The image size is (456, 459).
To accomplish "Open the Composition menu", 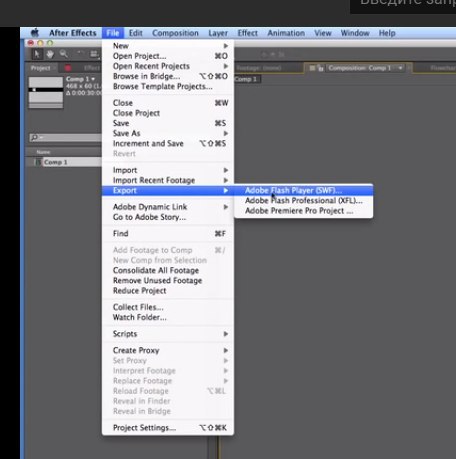I will [175, 33].
